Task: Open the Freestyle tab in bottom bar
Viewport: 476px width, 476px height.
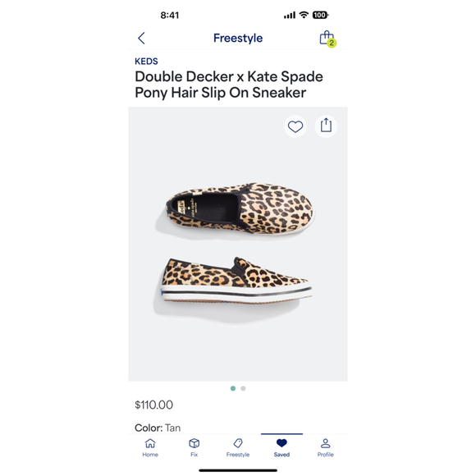Action: [x=238, y=448]
